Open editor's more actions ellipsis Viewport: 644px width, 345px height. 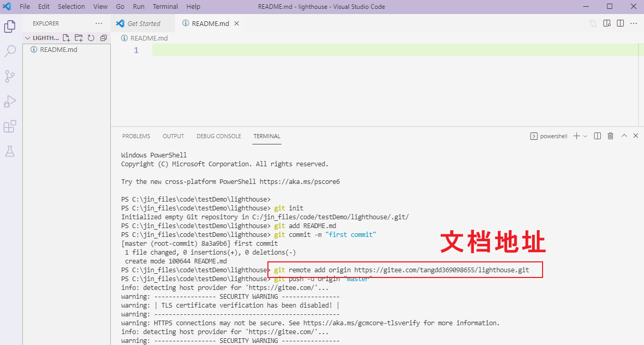click(x=634, y=23)
